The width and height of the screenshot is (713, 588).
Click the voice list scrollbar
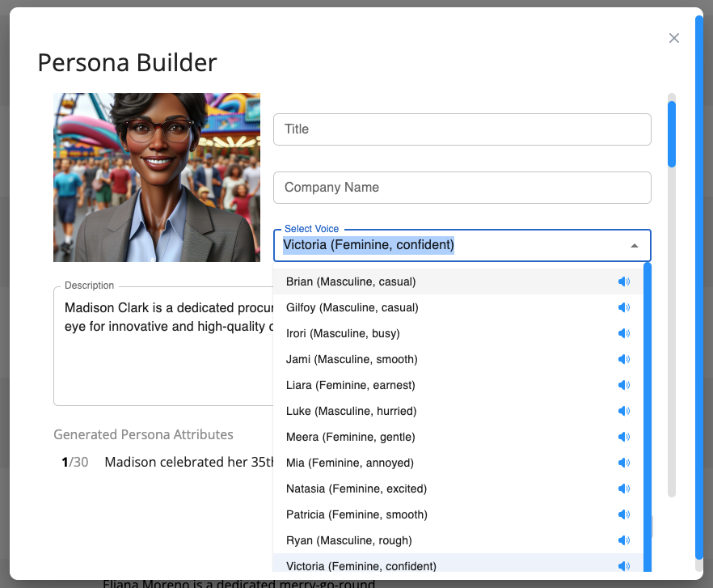coord(647,404)
